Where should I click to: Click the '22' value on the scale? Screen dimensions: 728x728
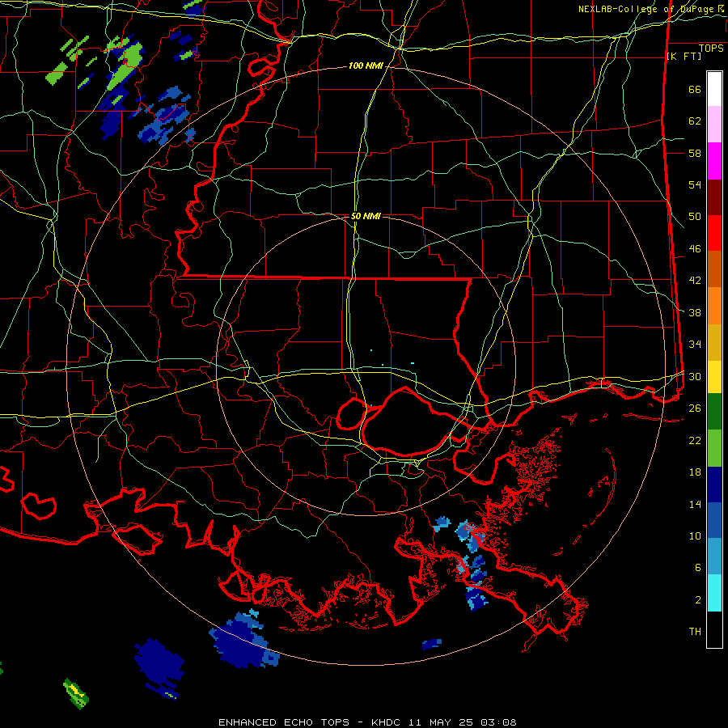pos(695,440)
